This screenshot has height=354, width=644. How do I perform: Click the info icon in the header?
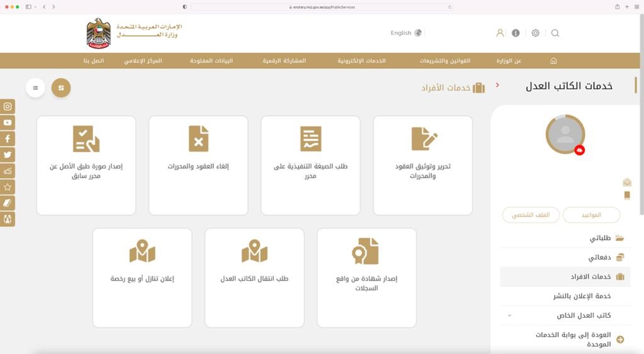[516, 33]
